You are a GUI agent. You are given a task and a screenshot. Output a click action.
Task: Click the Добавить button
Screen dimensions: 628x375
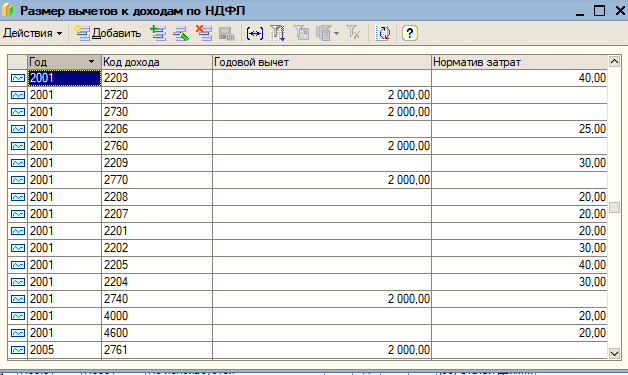[x=108, y=33]
